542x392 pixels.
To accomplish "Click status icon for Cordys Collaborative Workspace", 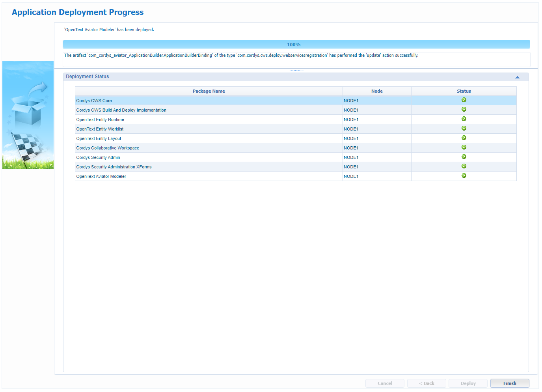I will (x=464, y=147).
